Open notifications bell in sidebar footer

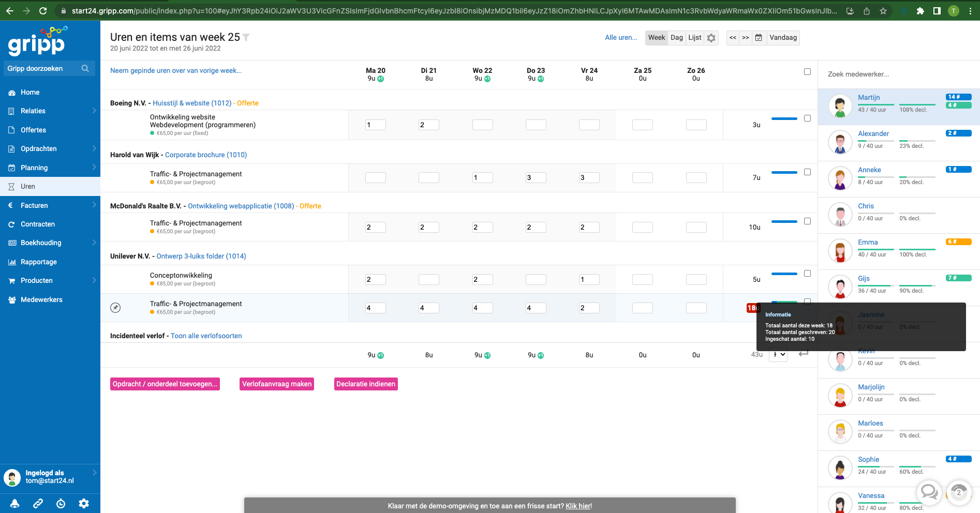click(15, 503)
